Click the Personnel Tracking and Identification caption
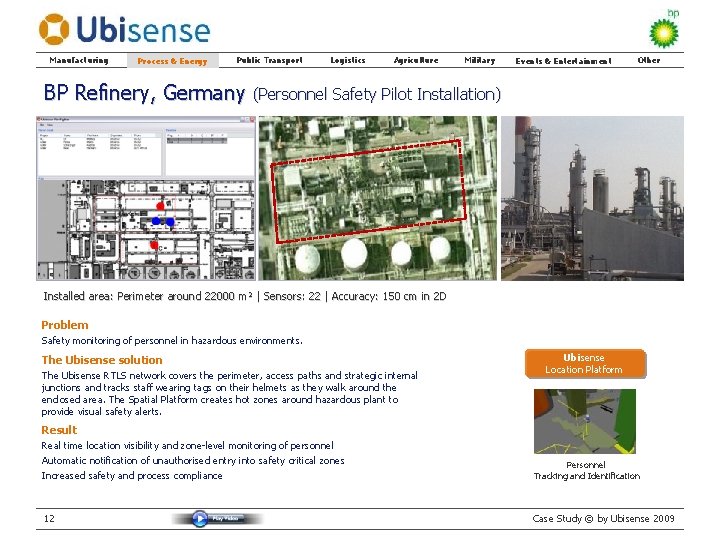 tap(586, 470)
